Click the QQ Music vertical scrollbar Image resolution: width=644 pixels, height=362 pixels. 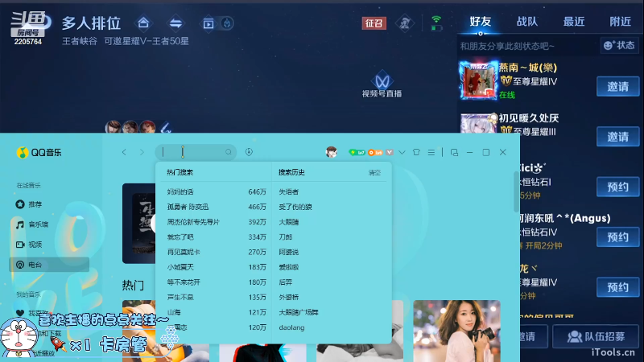click(x=517, y=192)
